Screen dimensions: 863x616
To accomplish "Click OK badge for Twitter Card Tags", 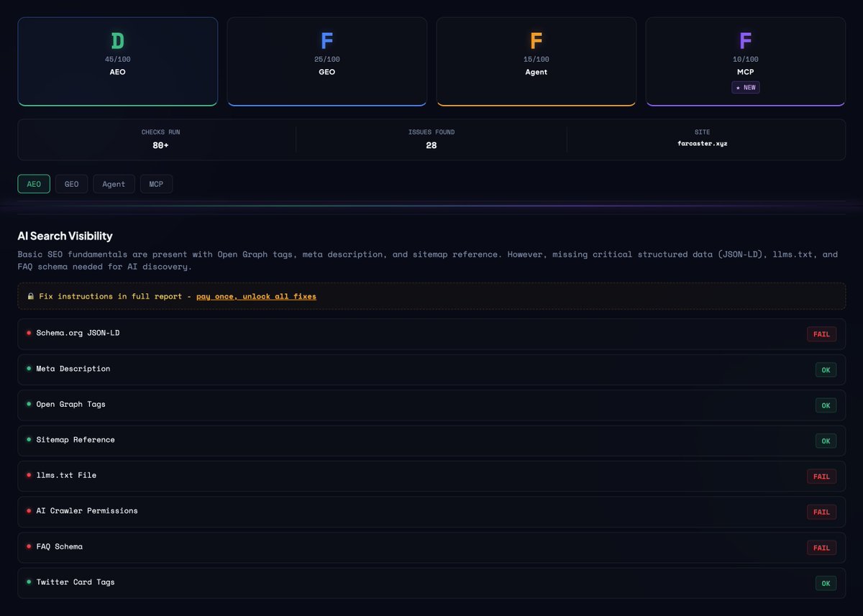I will [826, 584].
